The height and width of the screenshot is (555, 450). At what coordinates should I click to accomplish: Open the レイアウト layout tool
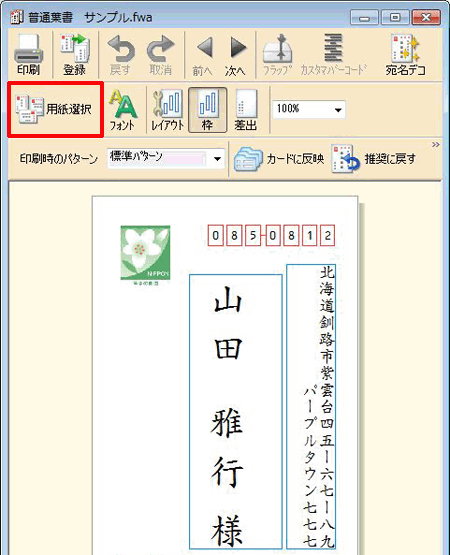[167, 110]
